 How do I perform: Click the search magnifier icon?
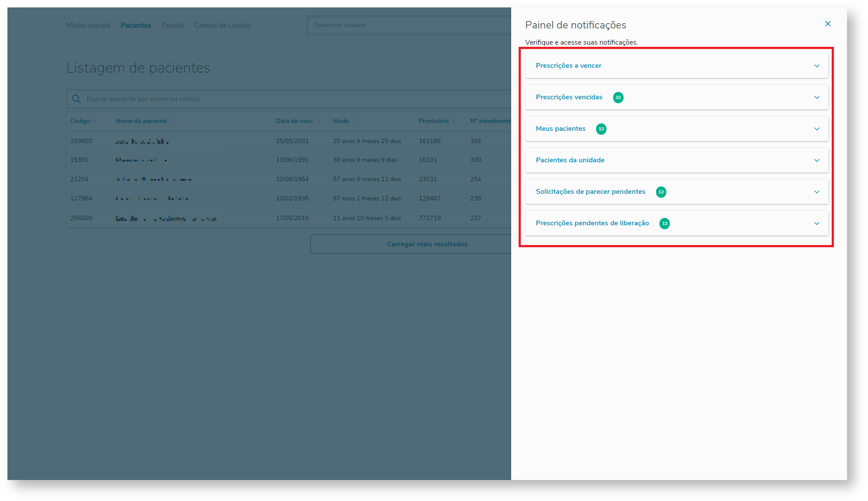[76, 99]
